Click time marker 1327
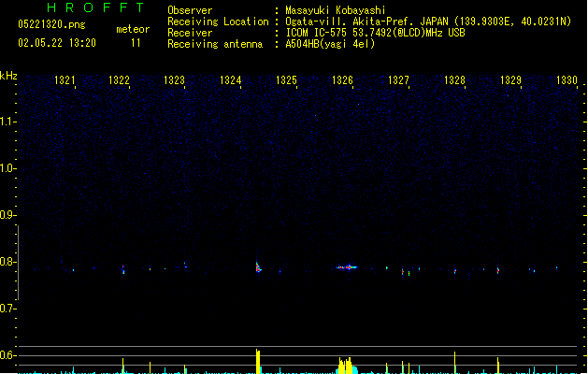Image resolution: width=588 pixels, height=374 pixels. click(398, 80)
